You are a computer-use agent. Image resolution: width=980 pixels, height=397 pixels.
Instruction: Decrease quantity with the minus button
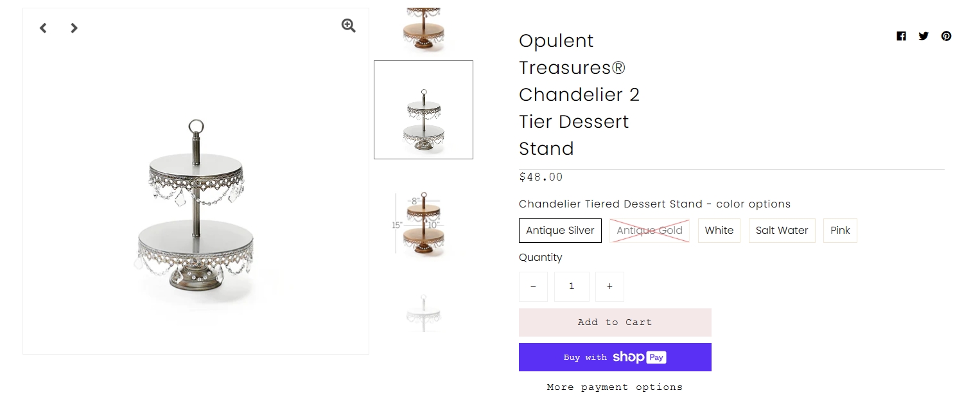(x=533, y=287)
